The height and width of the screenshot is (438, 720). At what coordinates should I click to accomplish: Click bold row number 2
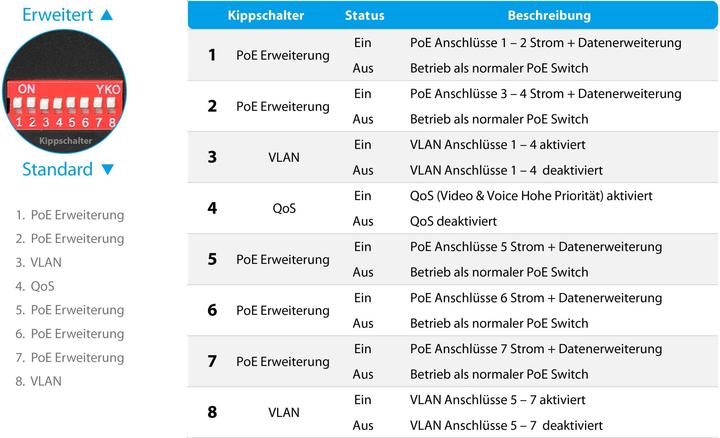pos(212,106)
